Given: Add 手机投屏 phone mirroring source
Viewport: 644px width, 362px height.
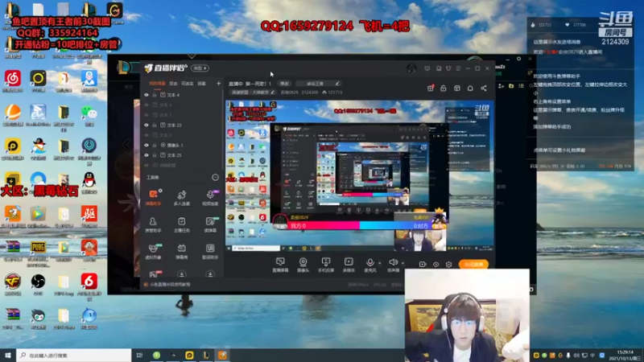Looking at the screenshot, I should (x=326, y=265).
